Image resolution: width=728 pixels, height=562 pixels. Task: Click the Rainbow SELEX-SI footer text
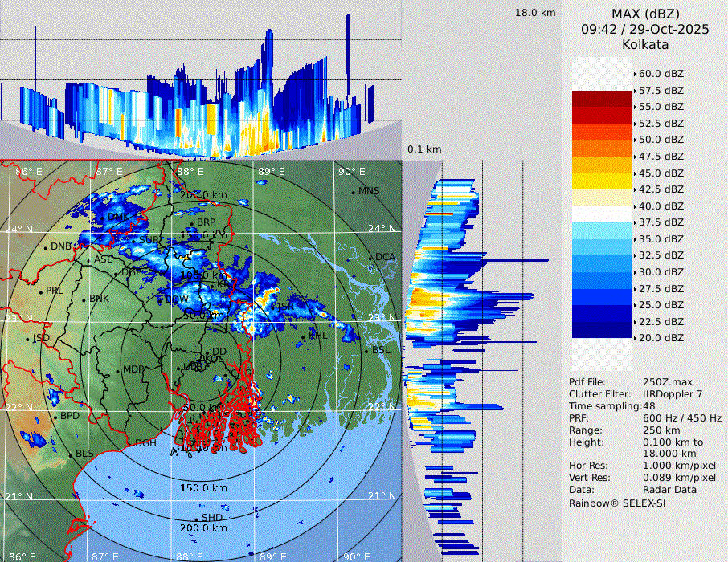(617, 503)
